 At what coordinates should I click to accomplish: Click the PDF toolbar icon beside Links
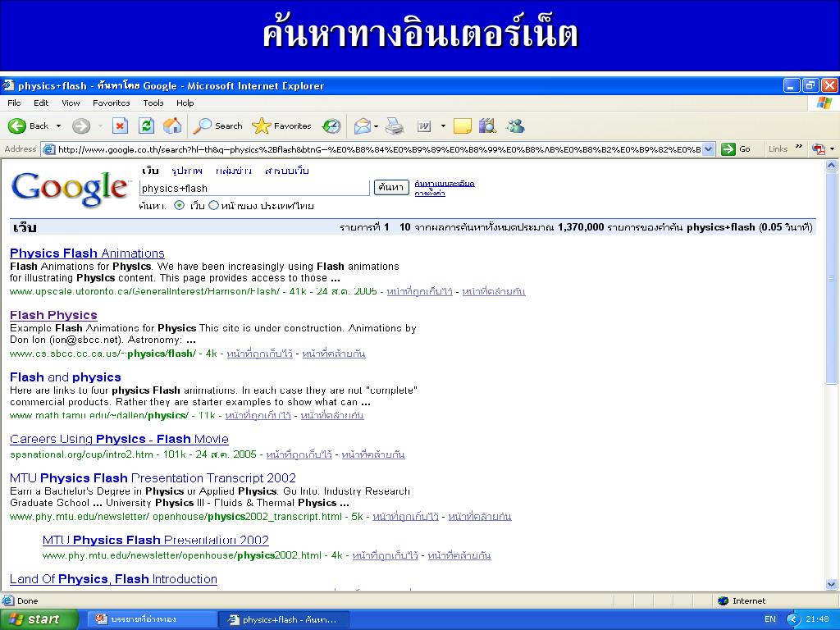[818, 149]
